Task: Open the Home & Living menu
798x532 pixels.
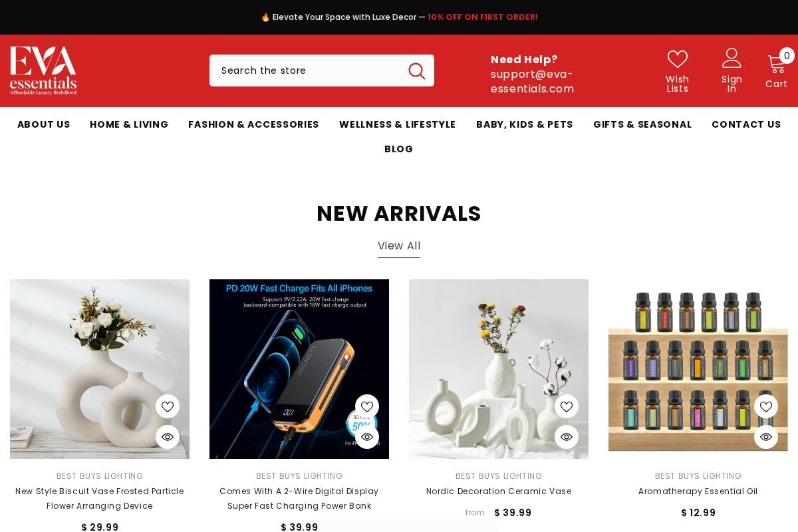Action: (129, 124)
